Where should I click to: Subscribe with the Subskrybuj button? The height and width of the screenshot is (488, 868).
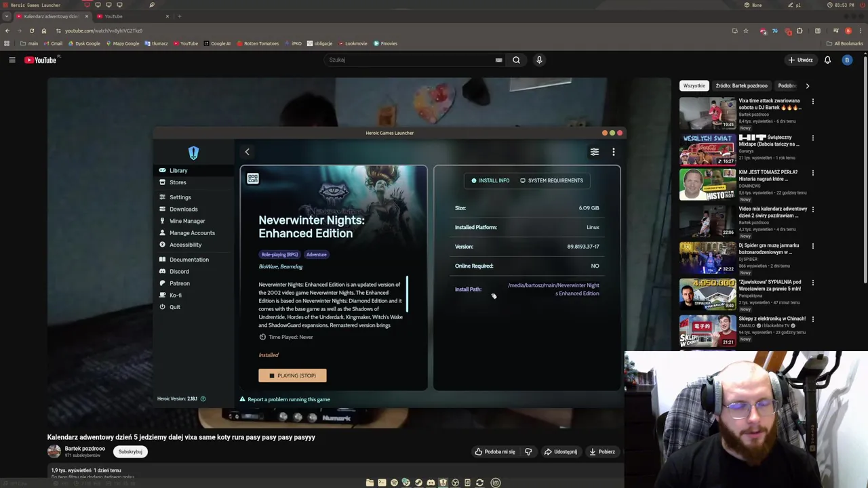click(130, 451)
